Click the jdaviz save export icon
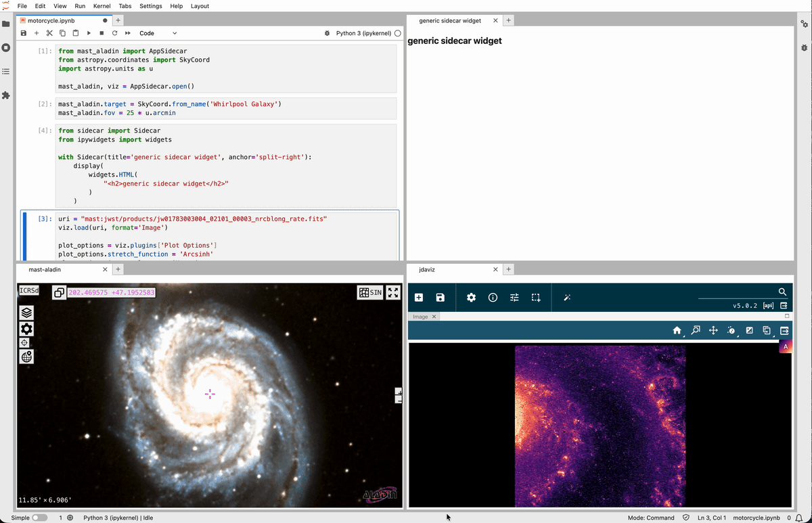 coord(441,298)
